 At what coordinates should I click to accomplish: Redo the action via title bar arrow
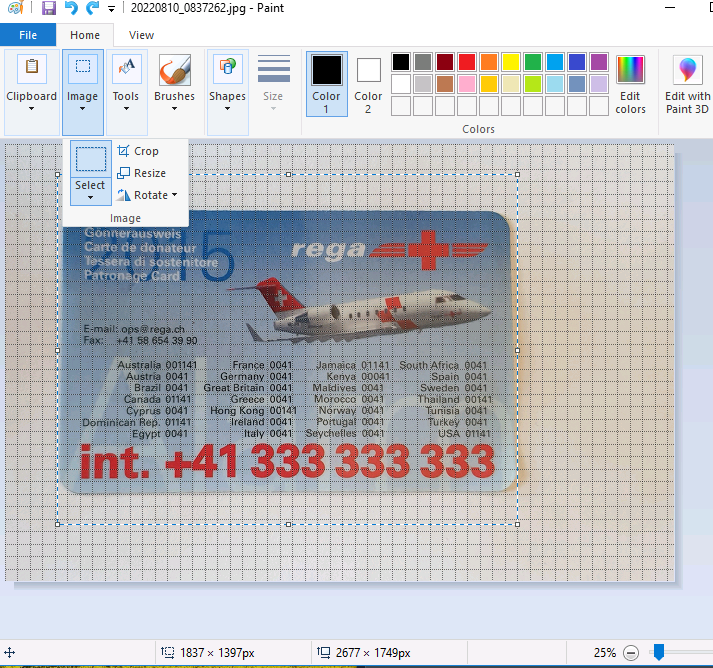(93, 8)
